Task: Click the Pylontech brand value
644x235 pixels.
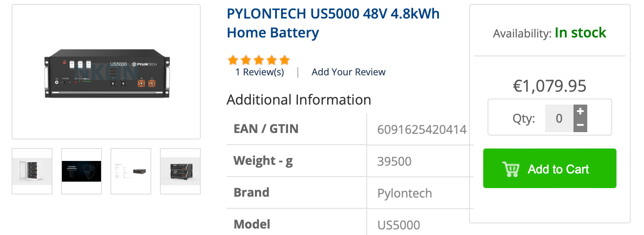Action: (x=405, y=193)
